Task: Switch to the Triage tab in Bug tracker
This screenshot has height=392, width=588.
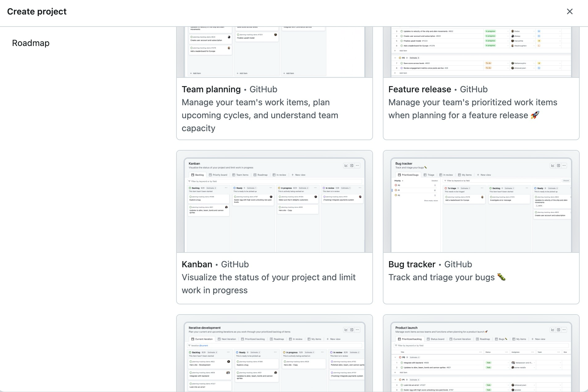Action: [431, 175]
